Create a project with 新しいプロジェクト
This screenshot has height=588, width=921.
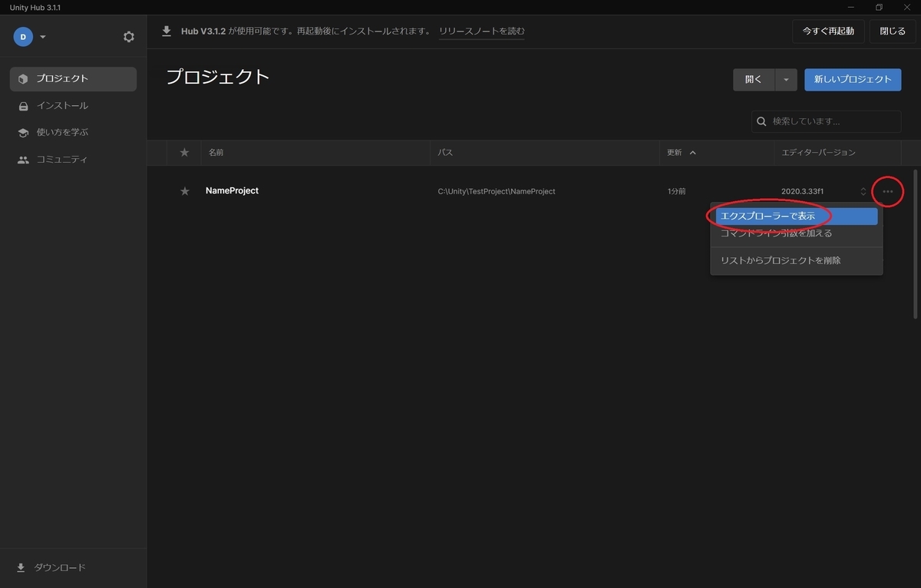853,80
